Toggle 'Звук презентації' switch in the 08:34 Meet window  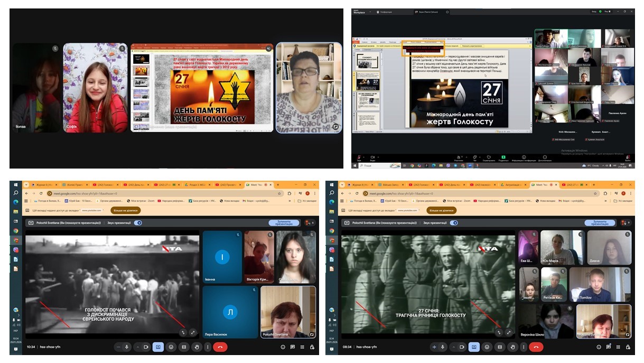coord(454,223)
